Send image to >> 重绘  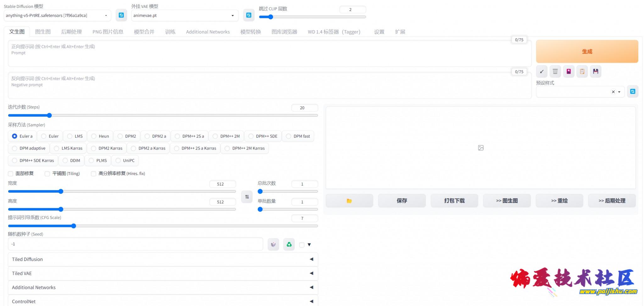pyautogui.click(x=559, y=201)
